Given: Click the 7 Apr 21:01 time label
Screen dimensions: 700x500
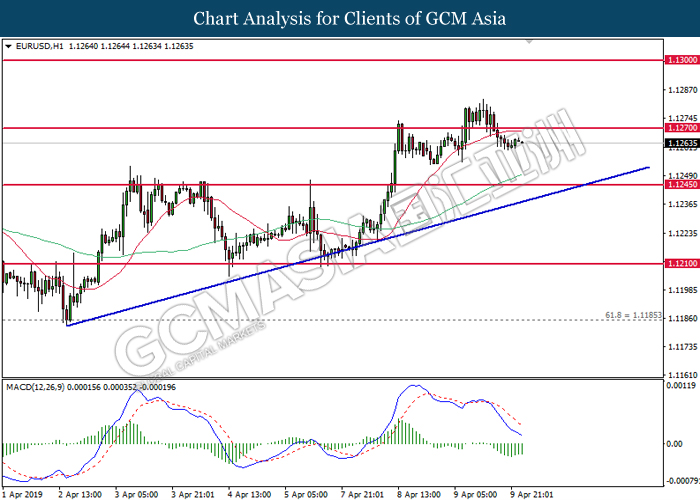Looking at the screenshot, I should pos(362,494).
